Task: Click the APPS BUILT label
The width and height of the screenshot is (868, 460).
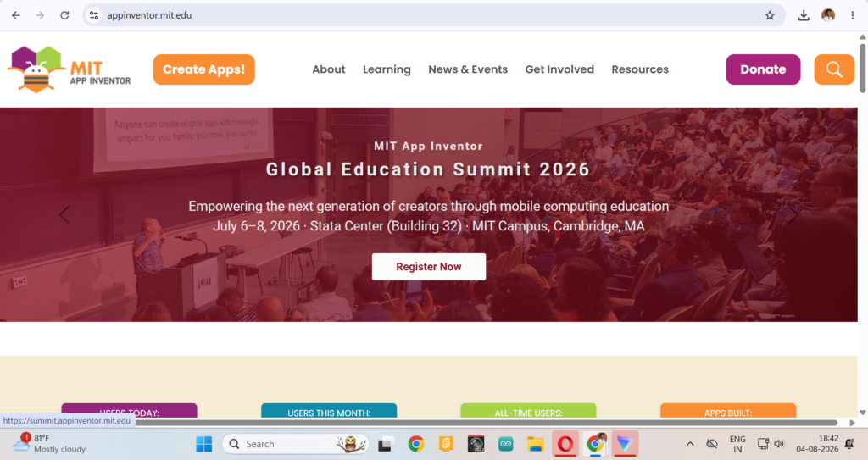Action: 728,413
